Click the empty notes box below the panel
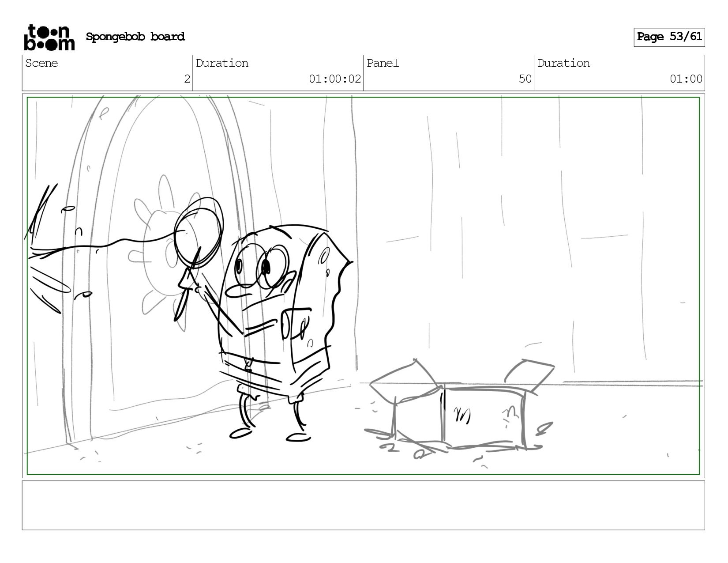728x563 pixels. coord(363,505)
